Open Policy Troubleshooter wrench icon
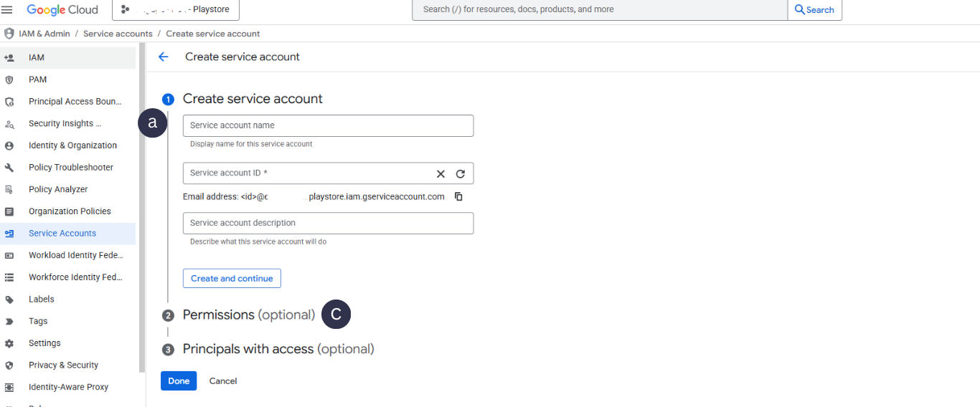The image size is (980, 407). pyautogui.click(x=9, y=167)
